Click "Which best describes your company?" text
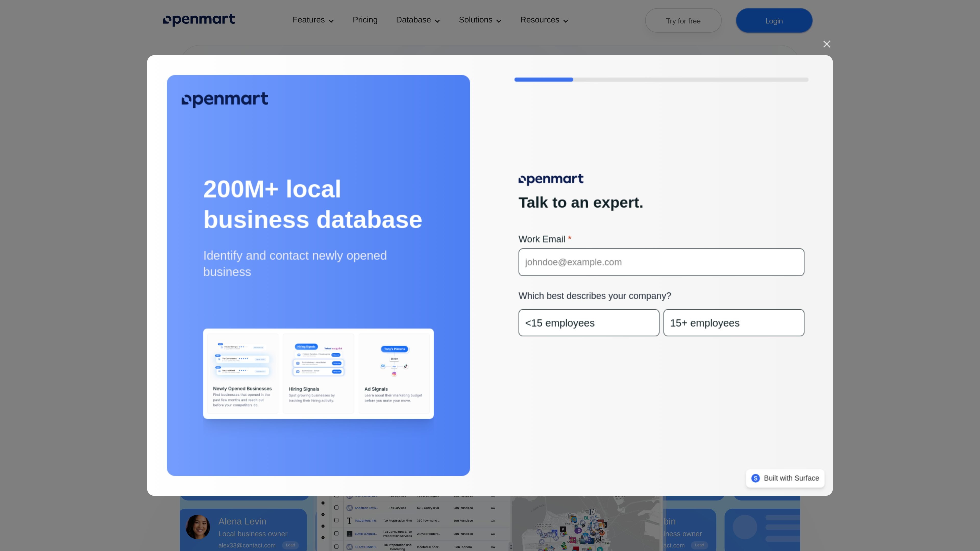This screenshot has width=980, height=551. pos(595,296)
